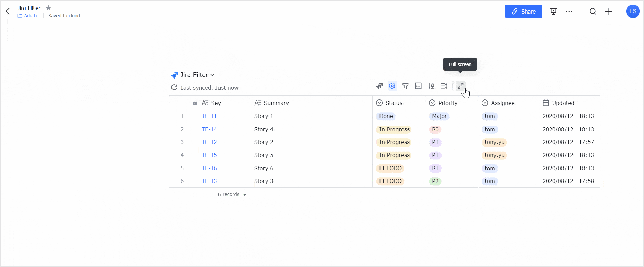Click the Priority column header

point(447,103)
